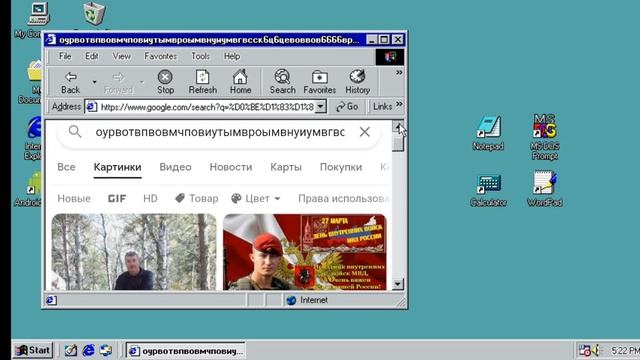Click the Go button beside address bar
Screen dimensions: 640x360
click(x=347, y=107)
